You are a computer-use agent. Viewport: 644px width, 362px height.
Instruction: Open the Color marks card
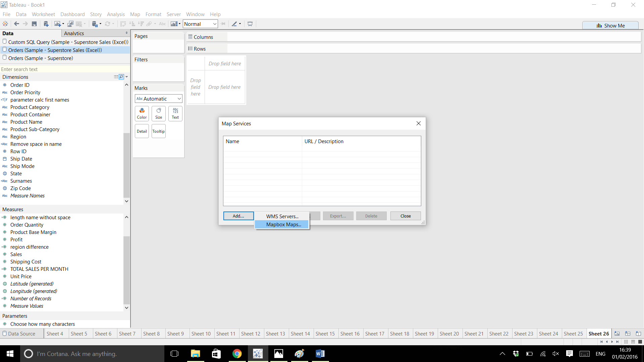142,113
